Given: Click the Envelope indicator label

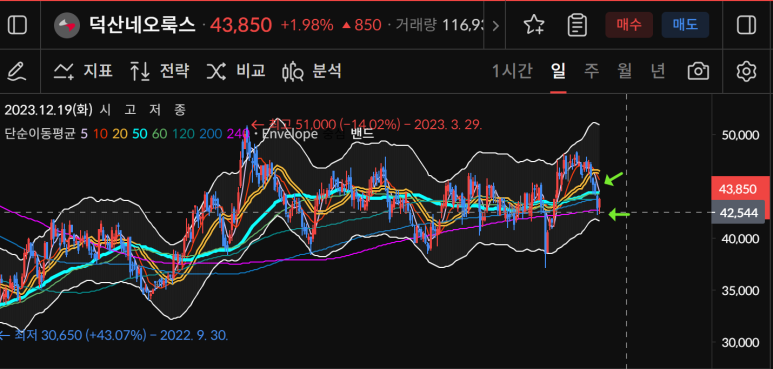Looking at the screenshot, I should click(x=289, y=134).
